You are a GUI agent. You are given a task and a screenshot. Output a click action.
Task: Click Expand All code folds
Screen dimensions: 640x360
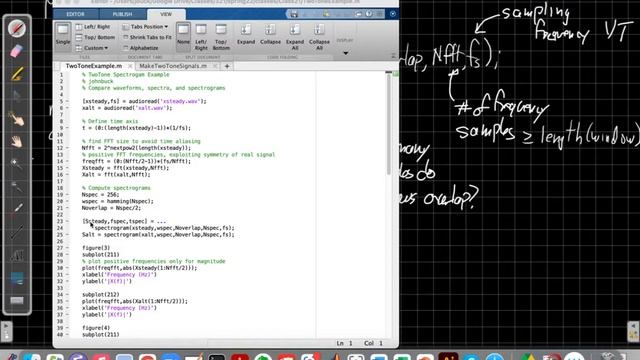(295, 37)
